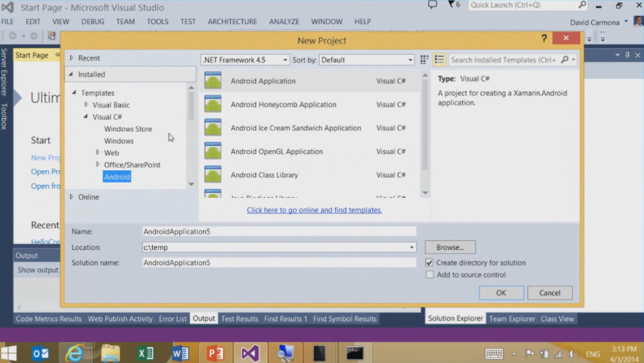Expand the Web node
The width and height of the screenshot is (644, 363).
(97, 152)
